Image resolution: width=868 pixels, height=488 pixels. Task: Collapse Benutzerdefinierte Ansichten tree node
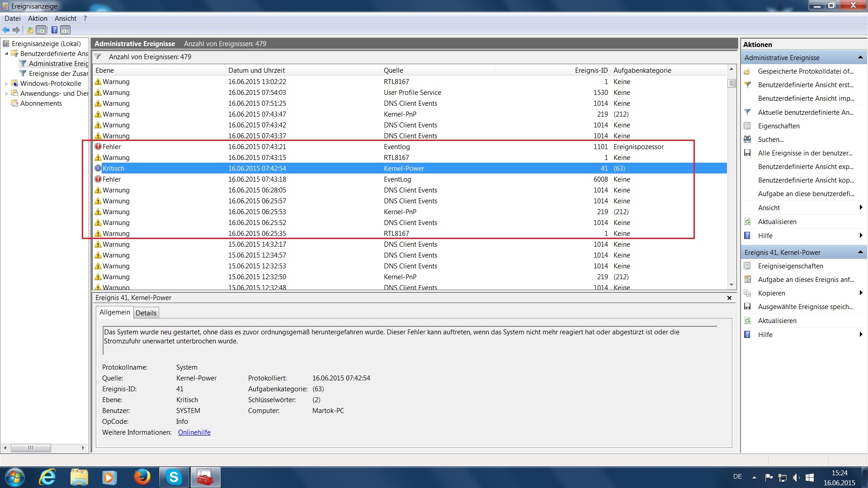pyautogui.click(x=6, y=54)
